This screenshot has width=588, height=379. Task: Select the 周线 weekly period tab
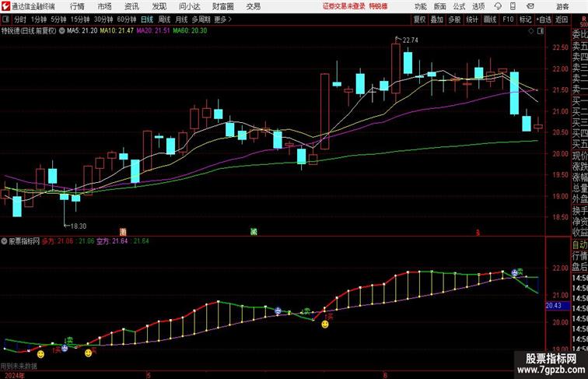pos(164,19)
